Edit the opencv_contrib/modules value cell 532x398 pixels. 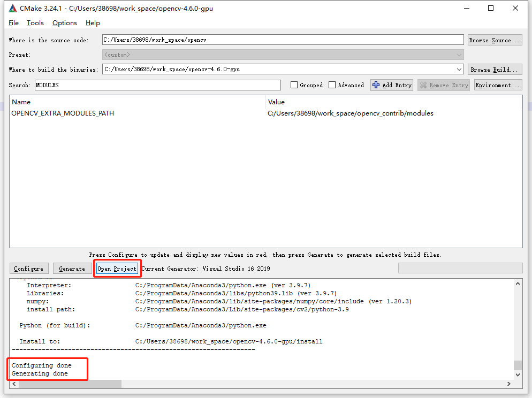[x=351, y=113]
